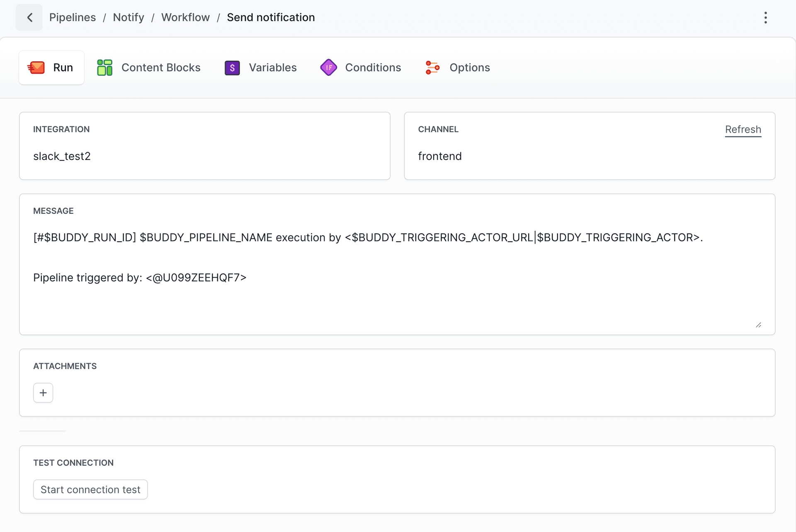Screen dimensions: 796x532
Task: Go to Pipelines in breadcrumb
Action: click(73, 17)
